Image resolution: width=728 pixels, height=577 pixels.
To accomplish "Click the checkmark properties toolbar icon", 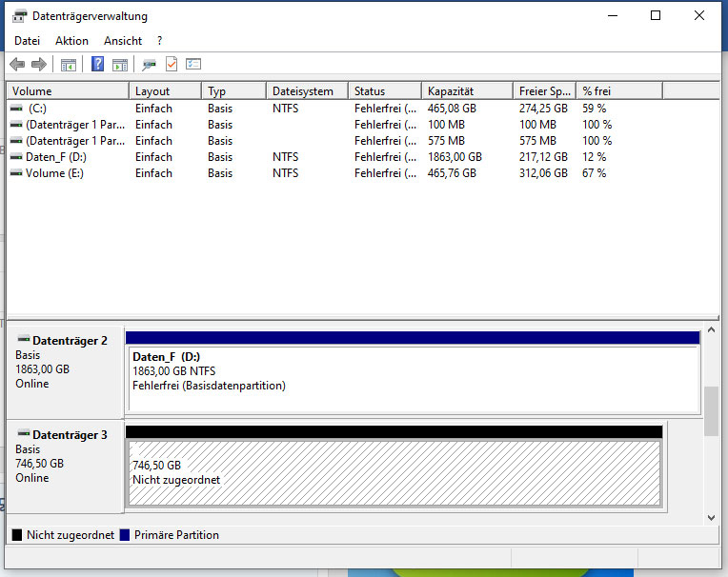I will point(172,64).
